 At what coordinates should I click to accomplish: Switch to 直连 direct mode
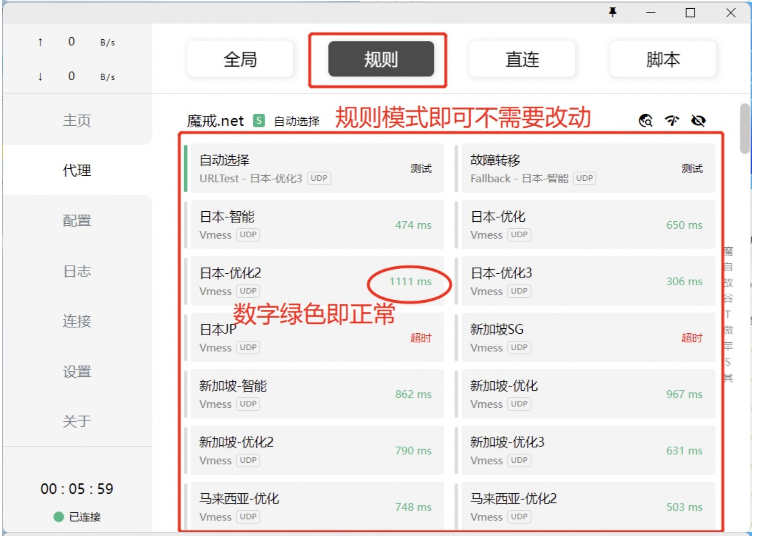pyautogui.click(x=522, y=60)
